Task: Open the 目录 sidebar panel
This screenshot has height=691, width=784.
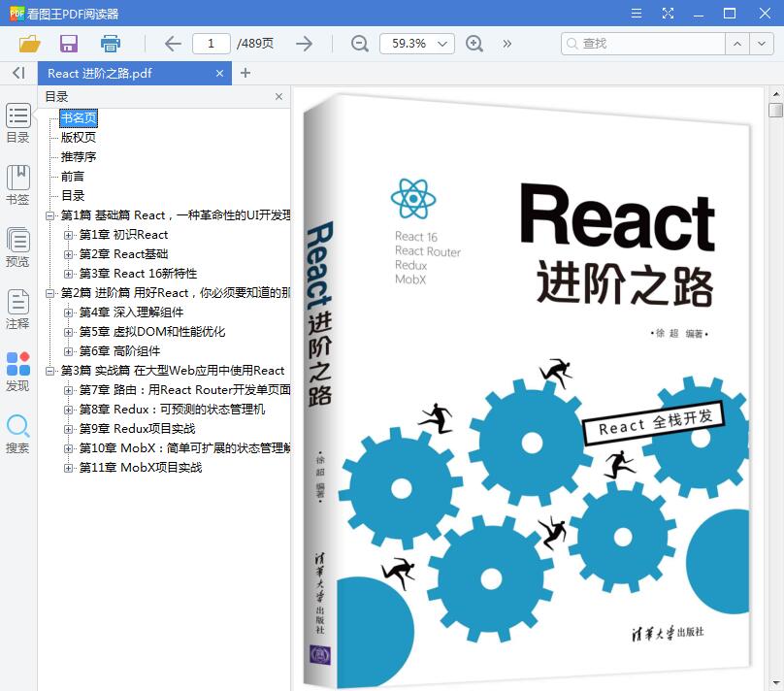Action: 18,123
